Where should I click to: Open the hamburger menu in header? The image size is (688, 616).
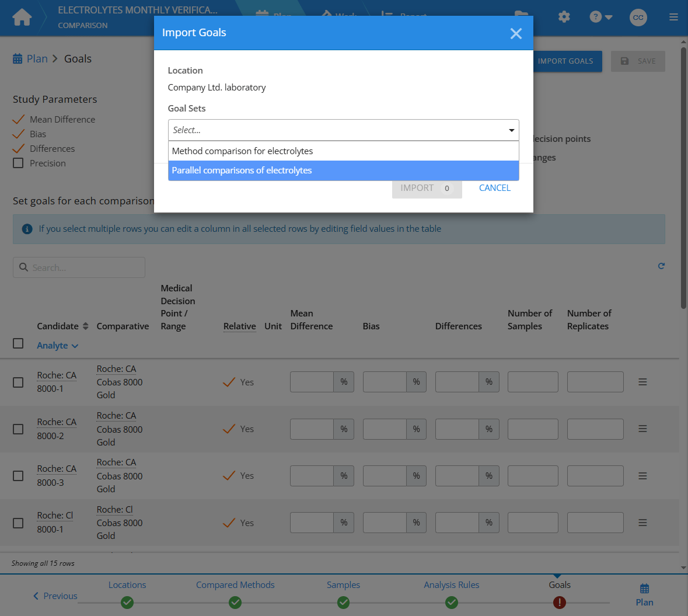(x=673, y=18)
